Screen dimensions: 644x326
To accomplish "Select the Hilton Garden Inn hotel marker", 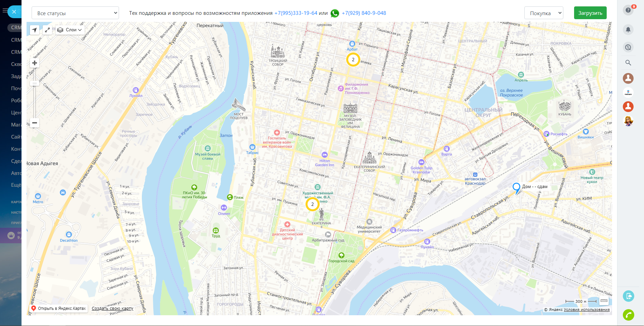I will click(324, 155).
